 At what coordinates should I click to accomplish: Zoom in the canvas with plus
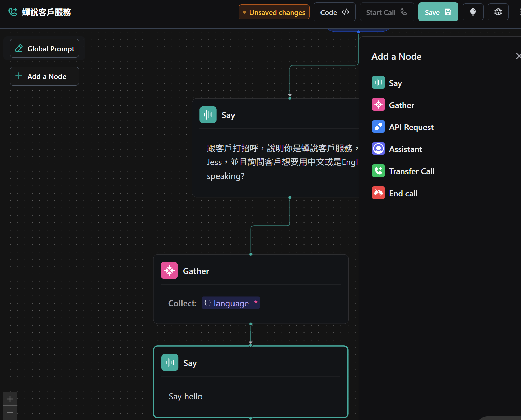pyautogui.click(x=10, y=399)
